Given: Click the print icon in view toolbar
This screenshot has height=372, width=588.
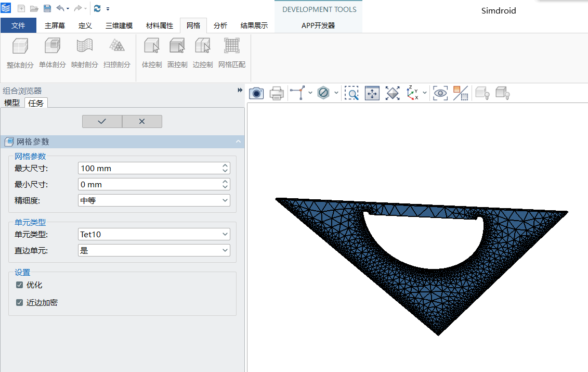Looking at the screenshot, I should (277, 93).
